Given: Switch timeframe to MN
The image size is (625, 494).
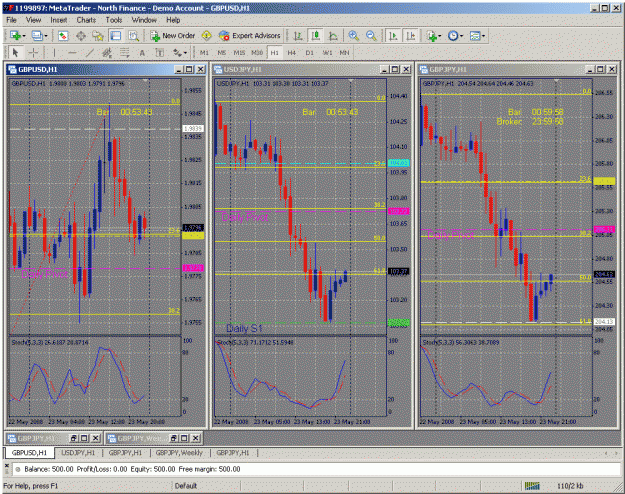Looking at the screenshot, I should 344,53.
